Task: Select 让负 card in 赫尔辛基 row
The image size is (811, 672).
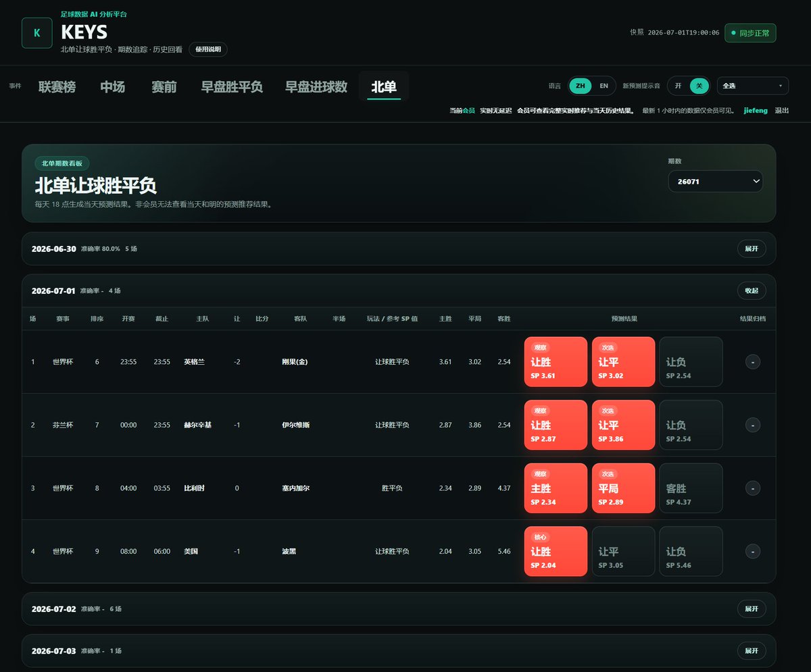Action: point(691,425)
